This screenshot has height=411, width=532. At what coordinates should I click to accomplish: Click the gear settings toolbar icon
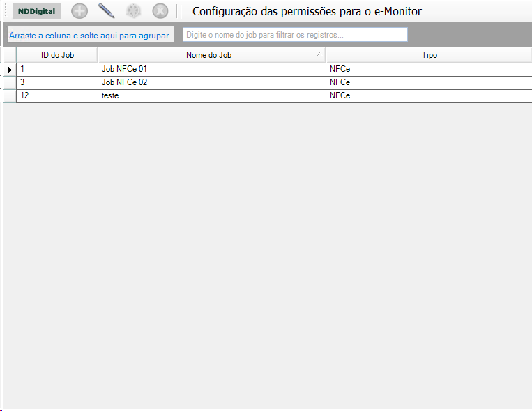point(133,11)
